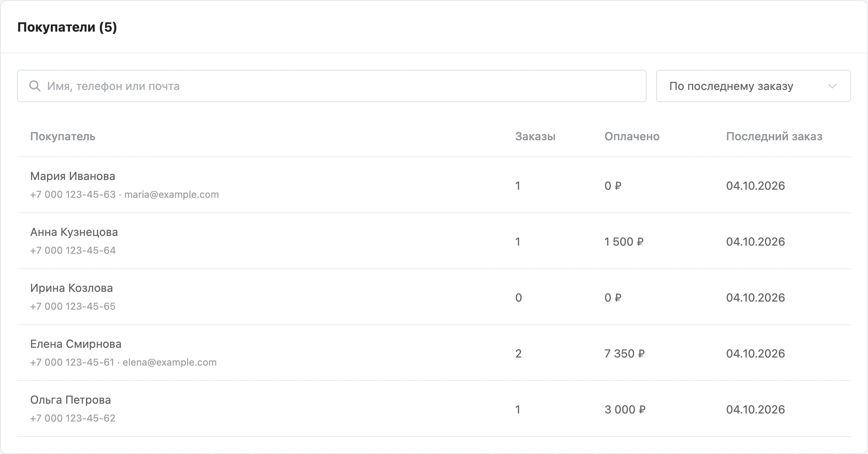Open customer Елена Смирнова

(x=434, y=353)
